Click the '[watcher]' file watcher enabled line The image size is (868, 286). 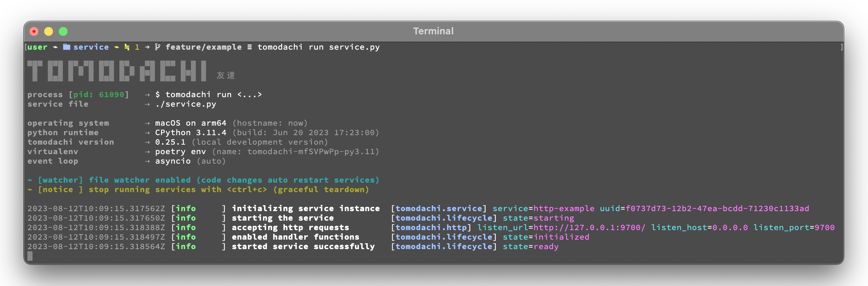(x=204, y=180)
